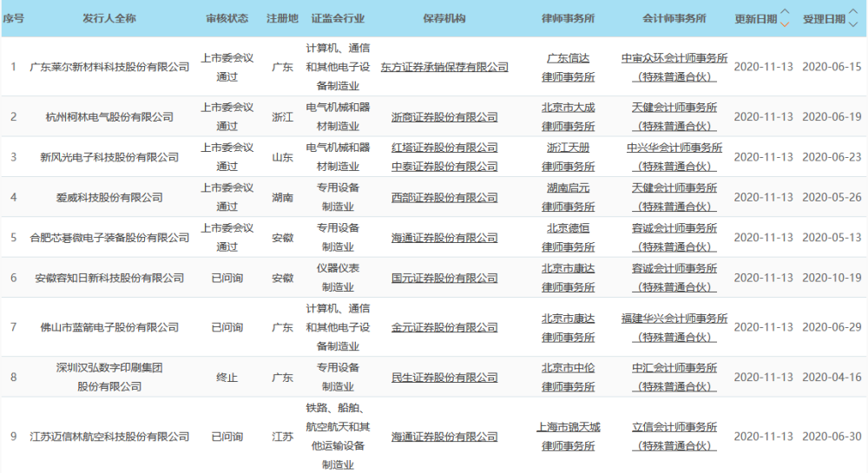Open sponsor link 国元证券股份有限公司
Screen dimensions: 868x473
click(x=444, y=279)
